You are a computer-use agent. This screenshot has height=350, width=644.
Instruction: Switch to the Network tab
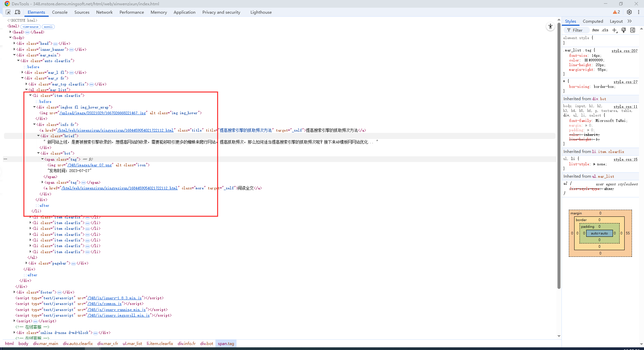(x=104, y=12)
